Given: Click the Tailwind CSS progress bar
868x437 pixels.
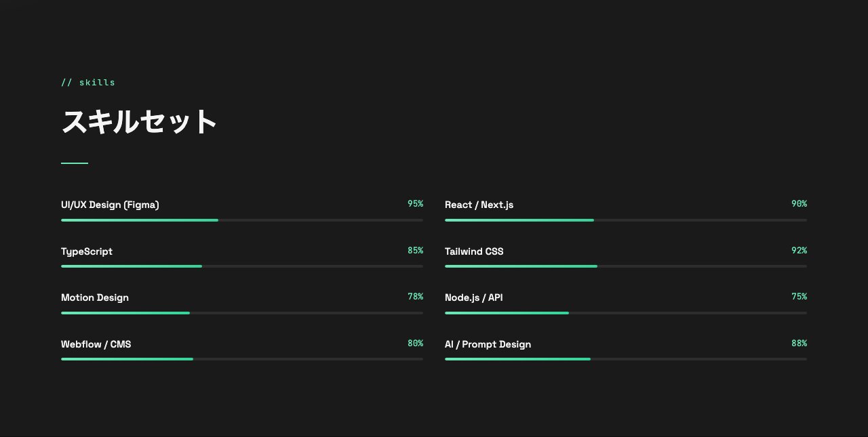Looking at the screenshot, I should (625, 266).
